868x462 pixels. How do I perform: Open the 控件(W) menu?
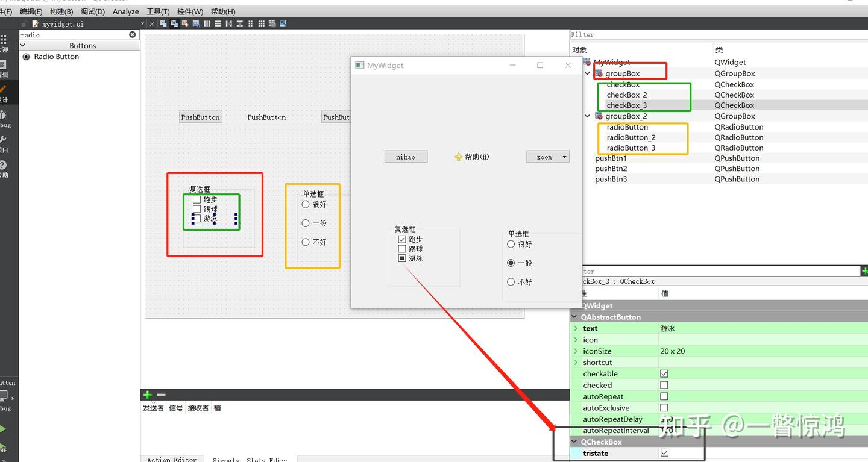click(190, 11)
